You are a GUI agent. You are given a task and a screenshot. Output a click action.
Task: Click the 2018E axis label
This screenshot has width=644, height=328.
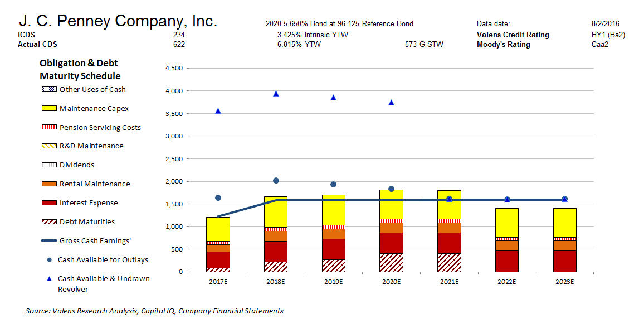point(276,282)
